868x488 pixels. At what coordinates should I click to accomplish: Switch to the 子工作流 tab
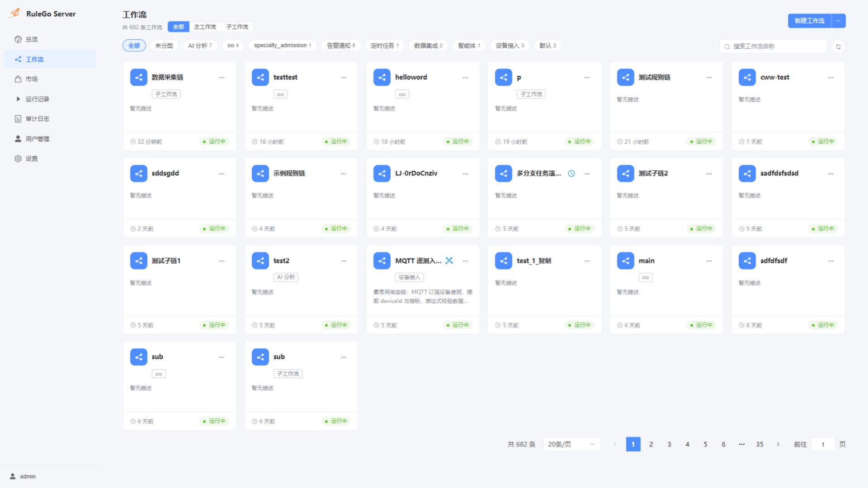pyautogui.click(x=237, y=27)
